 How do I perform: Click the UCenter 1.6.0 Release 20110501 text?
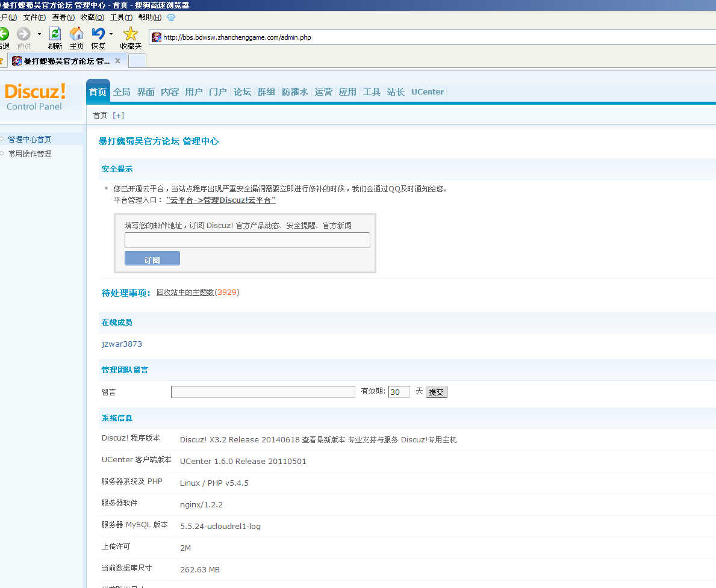[243, 462]
